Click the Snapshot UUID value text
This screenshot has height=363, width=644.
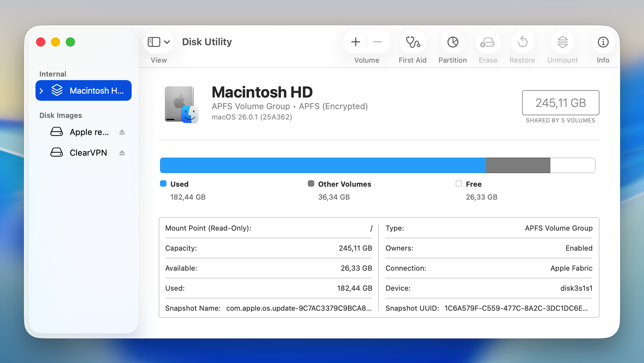(x=516, y=308)
